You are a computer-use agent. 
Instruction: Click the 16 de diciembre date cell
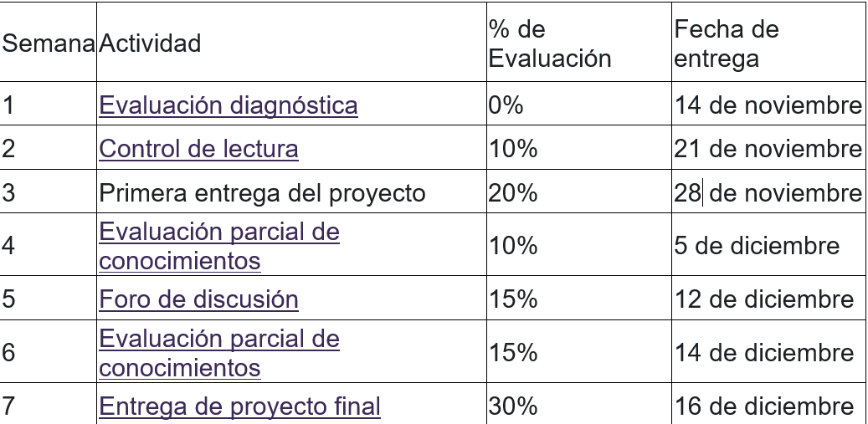click(x=763, y=406)
